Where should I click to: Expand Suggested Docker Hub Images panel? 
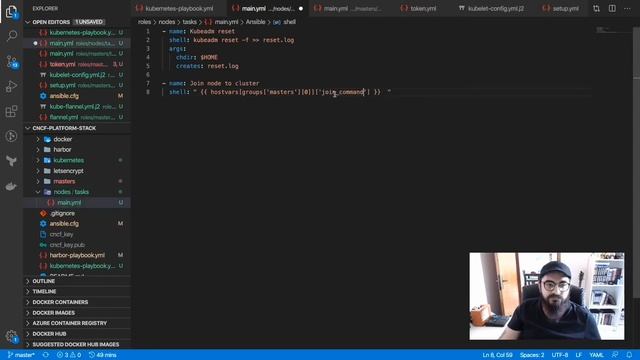(x=77, y=344)
